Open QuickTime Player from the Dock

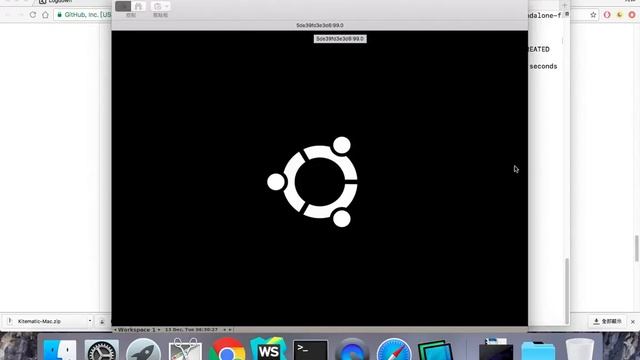click(x=352, y=350)
